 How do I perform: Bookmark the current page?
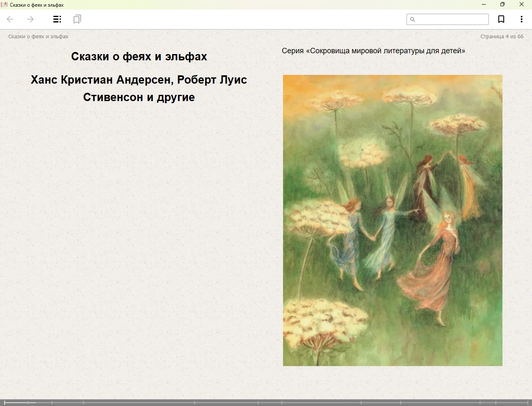tap(501, 19)
